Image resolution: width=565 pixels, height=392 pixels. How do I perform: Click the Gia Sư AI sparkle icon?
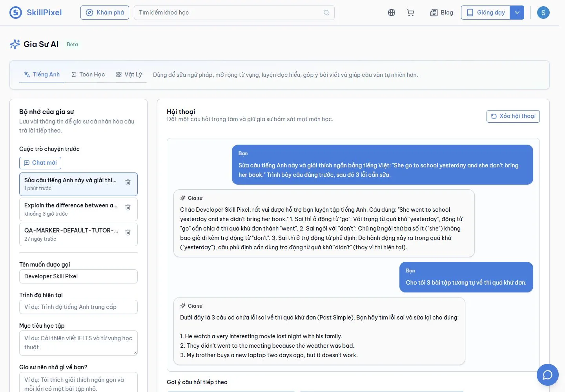click(15, 44)
